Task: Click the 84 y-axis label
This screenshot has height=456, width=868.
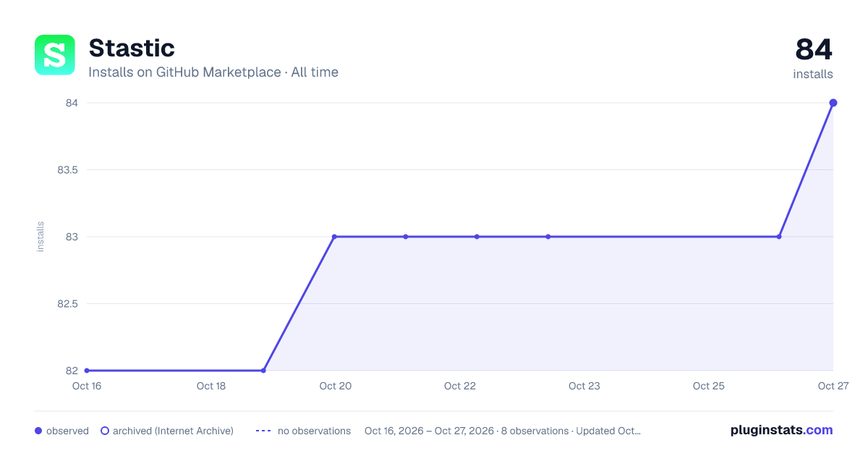Action: coord(72,103)
